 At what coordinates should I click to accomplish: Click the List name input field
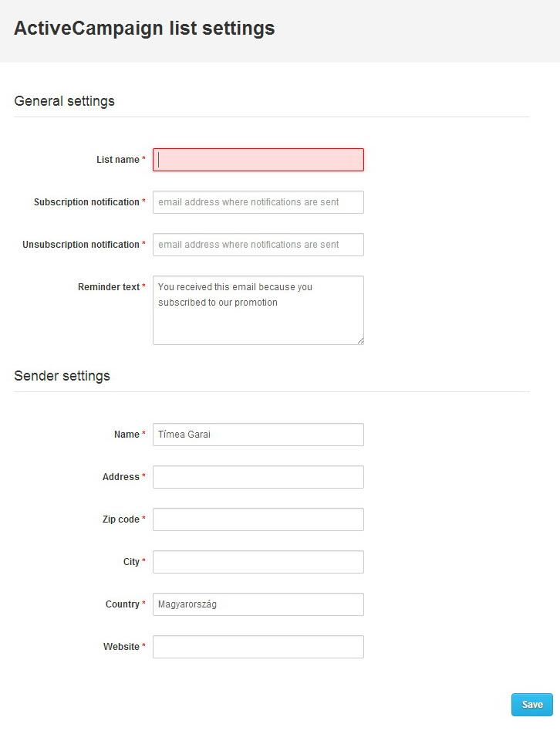[x=258, y=160]
